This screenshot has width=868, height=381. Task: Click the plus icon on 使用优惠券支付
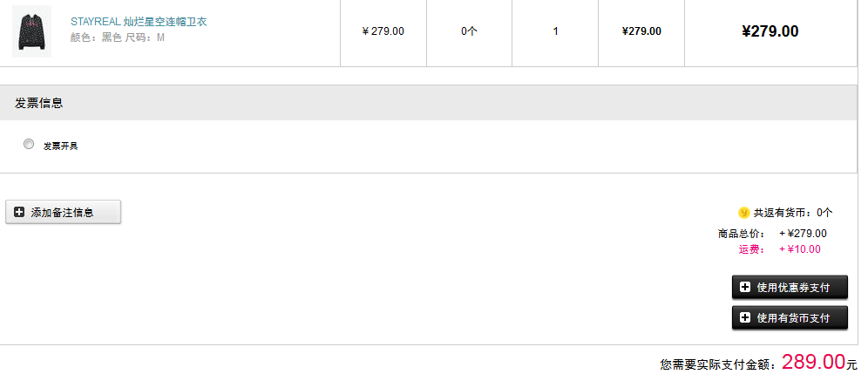(745, 287)
